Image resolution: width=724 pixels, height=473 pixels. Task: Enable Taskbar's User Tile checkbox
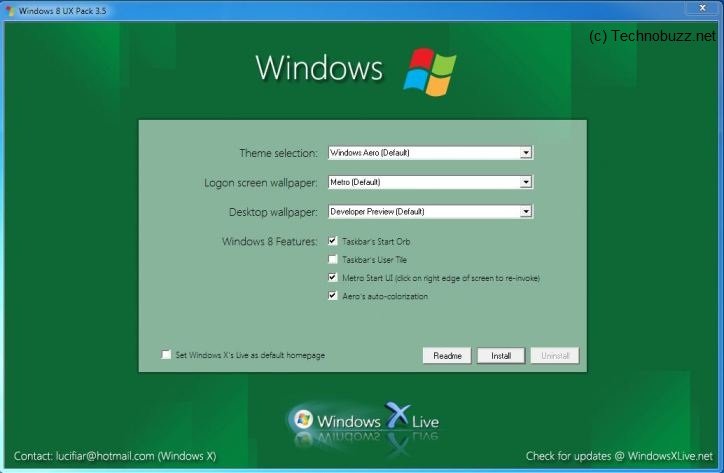tap(332, 259)
